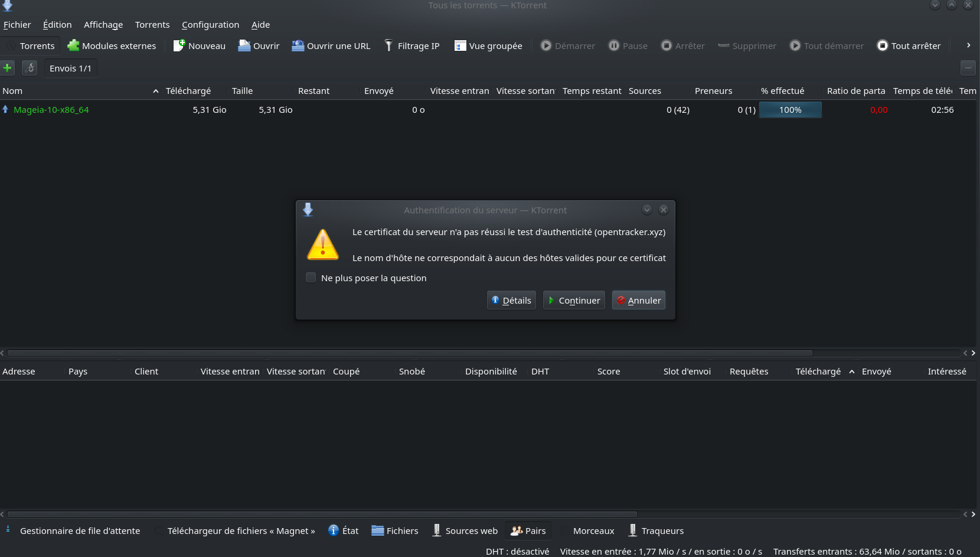The image size is (980, 557).
Task: Open the Édition menu
Action: click(57, 24)
